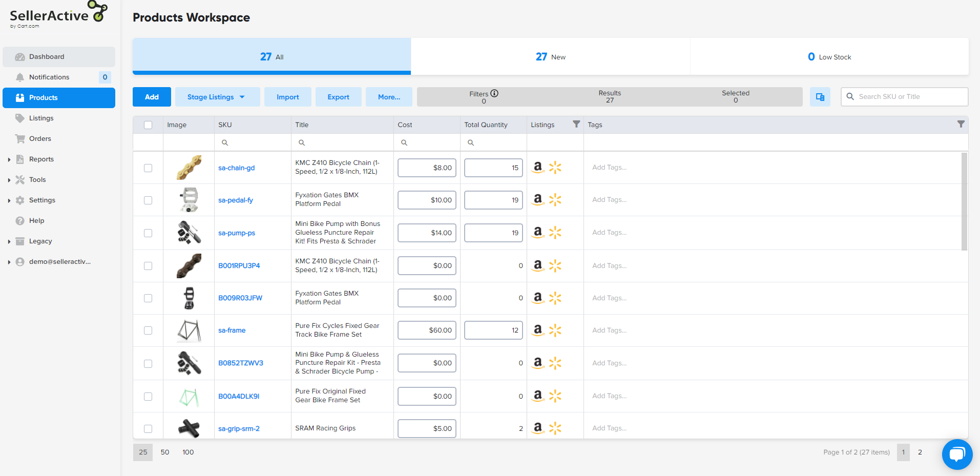
Task: Click the Amazon icon for sa-chain-gd
Action: pyautogui.click(x=537, y=167)
